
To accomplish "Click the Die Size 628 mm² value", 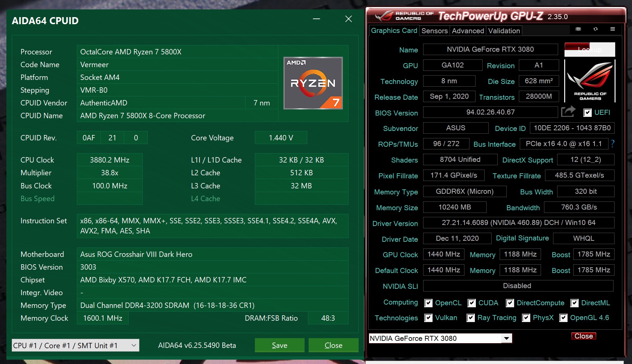I will [539, 81].
